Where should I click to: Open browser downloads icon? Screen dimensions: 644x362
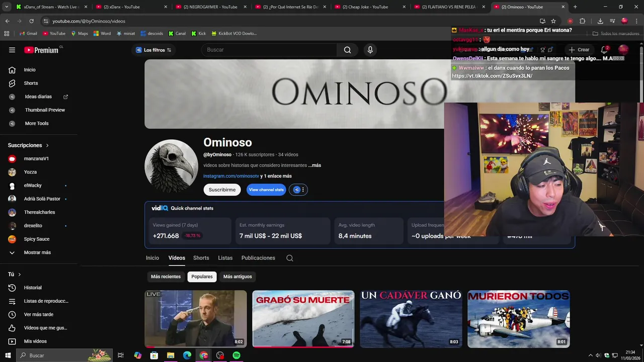point(600,21)
